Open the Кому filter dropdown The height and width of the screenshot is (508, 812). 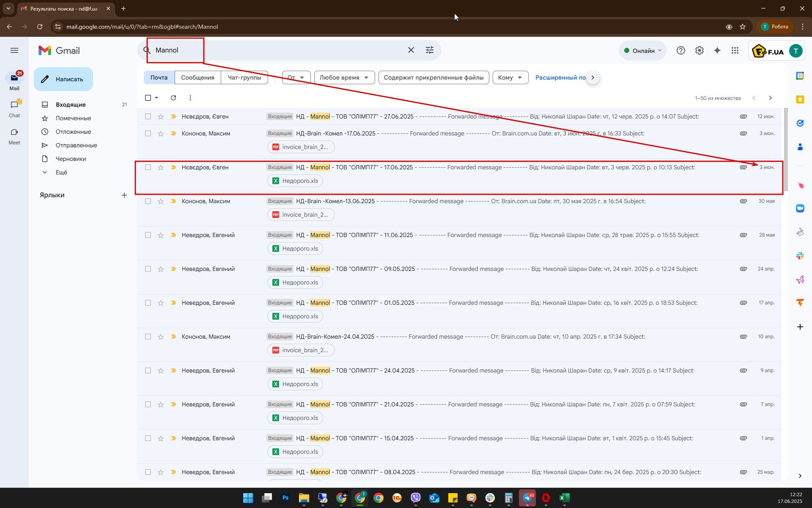click(510, 77)
